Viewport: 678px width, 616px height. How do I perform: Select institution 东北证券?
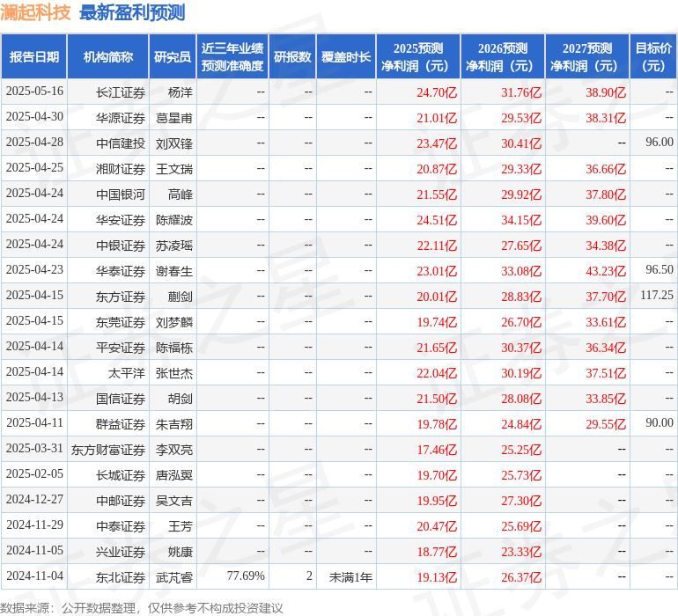pos(121,577)
